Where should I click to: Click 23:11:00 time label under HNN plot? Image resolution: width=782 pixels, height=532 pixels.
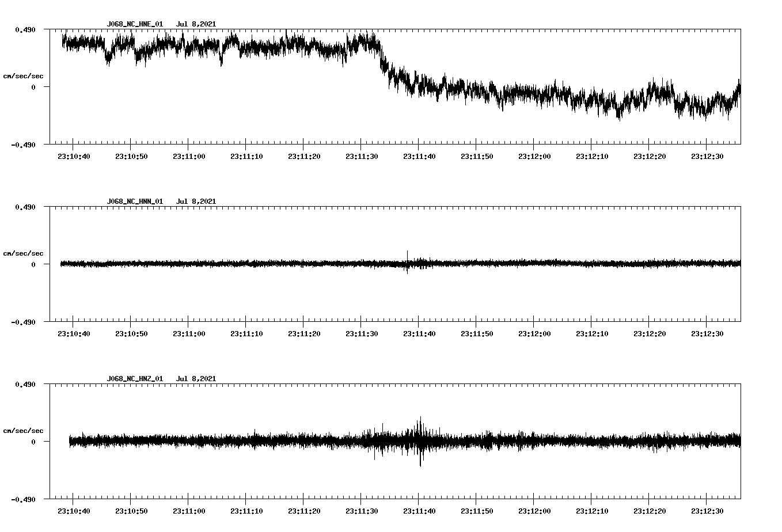(189, 334)
